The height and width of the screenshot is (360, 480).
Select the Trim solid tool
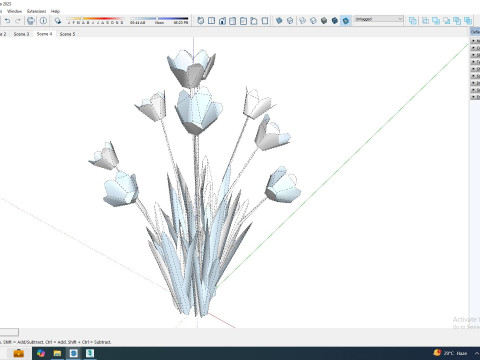click(x=457, y=21)
